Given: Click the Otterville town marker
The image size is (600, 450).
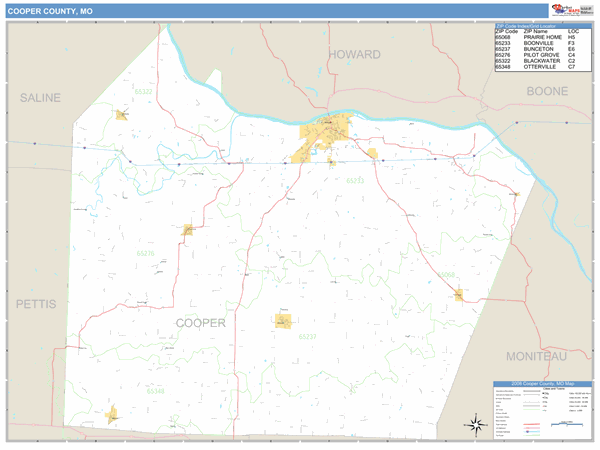Looking at the screenshot, I should [x=112, y=413].
